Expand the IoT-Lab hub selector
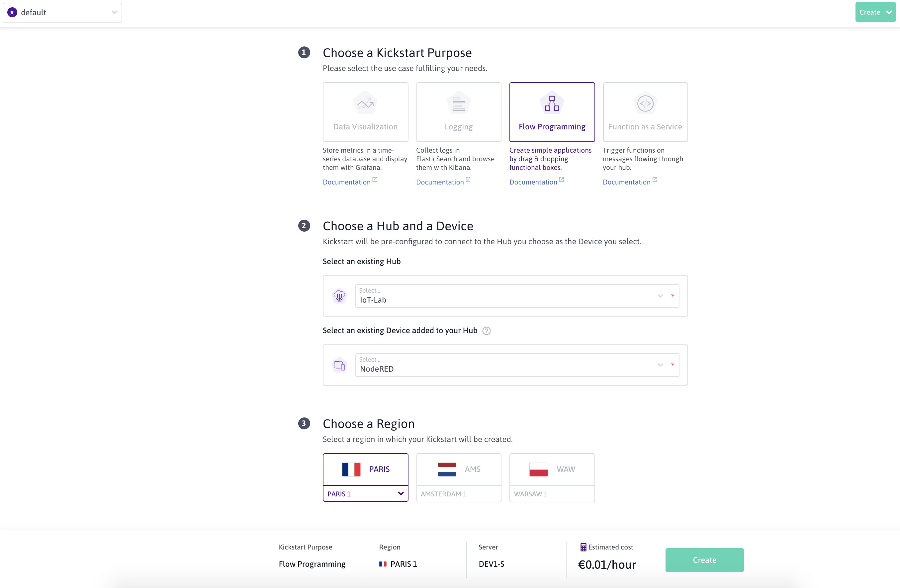This screenshot has width=900, height=588. [660, 296]
